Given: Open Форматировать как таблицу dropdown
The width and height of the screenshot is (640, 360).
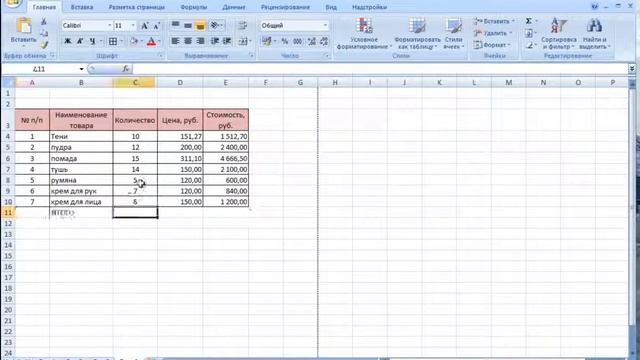Looking at the screenshot, I should pyautogui.click(x=417, y=33).
